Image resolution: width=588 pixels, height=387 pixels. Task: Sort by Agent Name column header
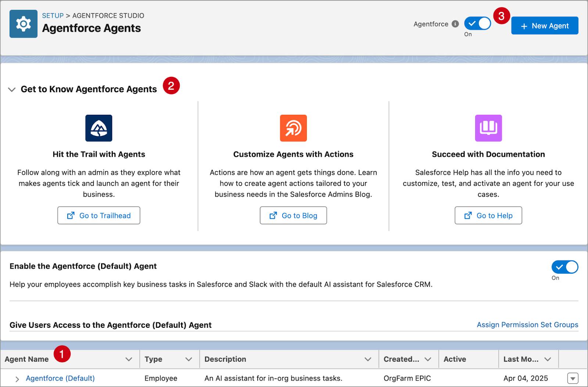pyautogui.click(x=26, y=359)
